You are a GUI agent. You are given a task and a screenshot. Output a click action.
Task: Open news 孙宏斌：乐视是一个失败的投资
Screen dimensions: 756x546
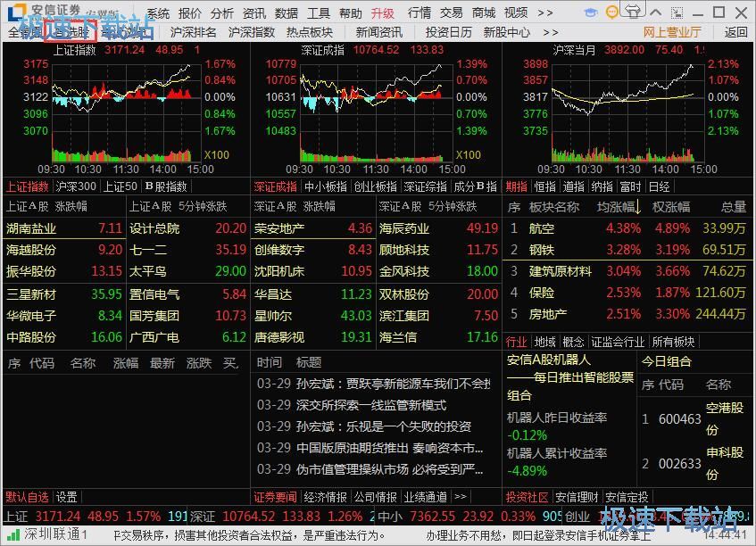pos(384,426)
